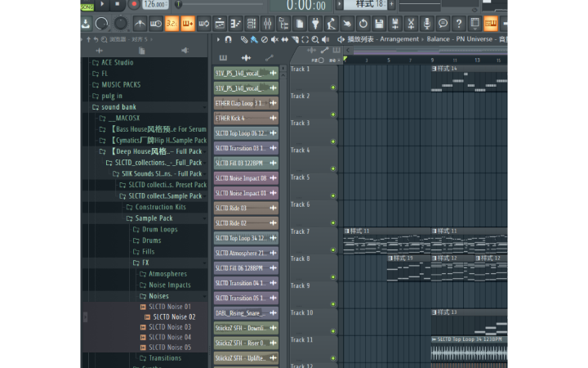Viewport: 588px width, 368px height.
Task: Click the plug icon for plugin picker
Action: click(315, 24)
